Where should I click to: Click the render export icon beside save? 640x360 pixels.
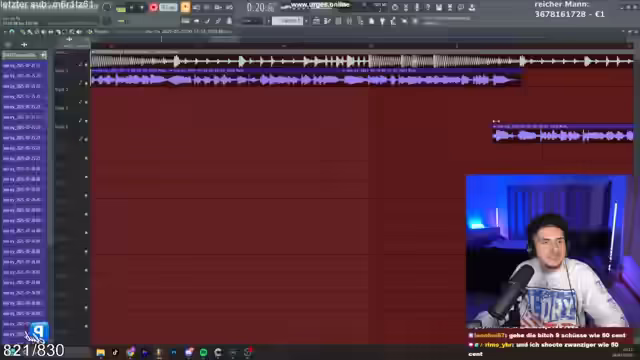pyautogui.click(x=450, y=7)
